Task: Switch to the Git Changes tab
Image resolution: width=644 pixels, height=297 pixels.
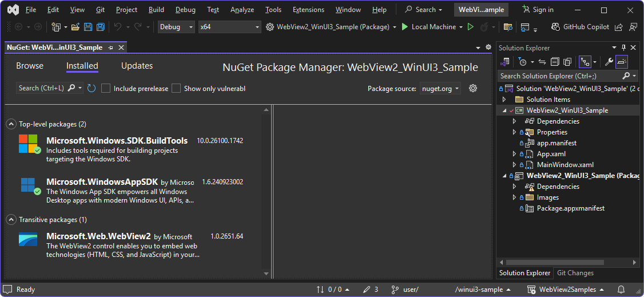Action: point(575,273)
